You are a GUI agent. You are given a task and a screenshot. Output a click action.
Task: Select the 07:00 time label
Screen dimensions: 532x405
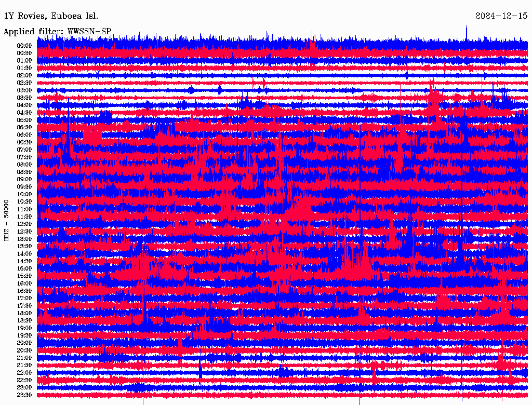pos(24,150)
